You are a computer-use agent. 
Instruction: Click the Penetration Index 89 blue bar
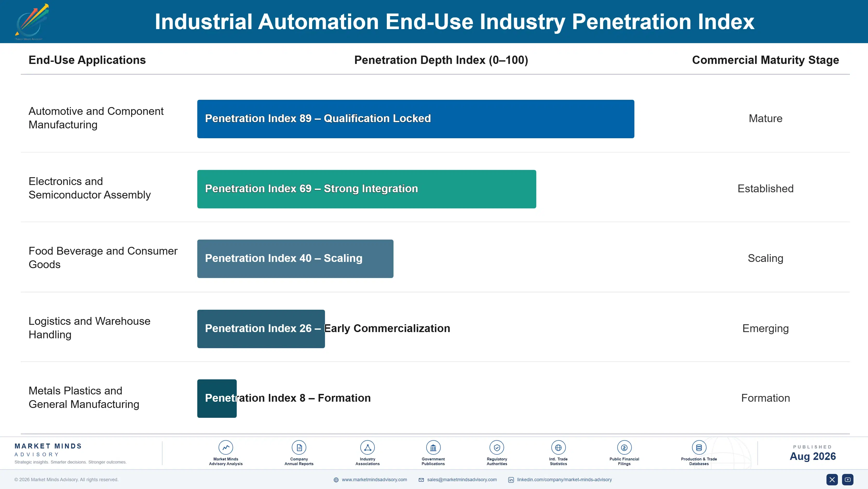416,119
